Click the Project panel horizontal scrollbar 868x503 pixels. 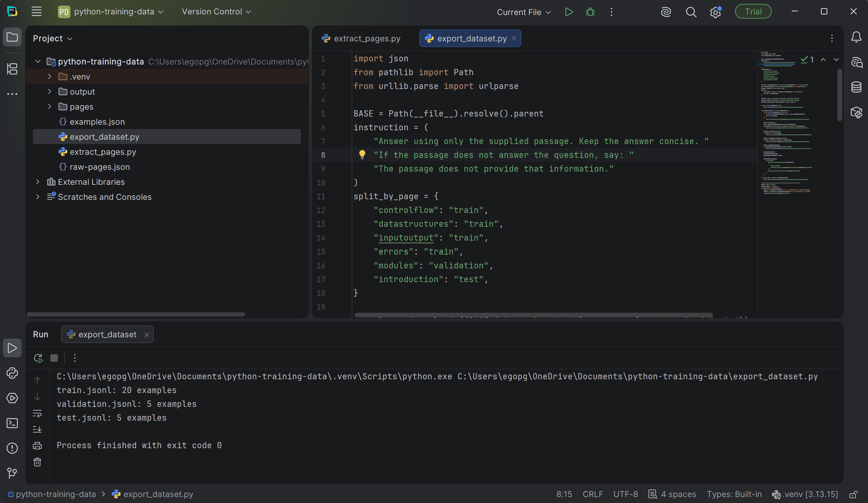click(x=136, y=314)
